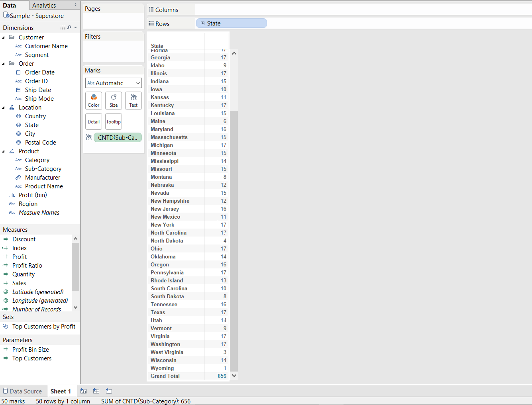Open the Dimensions pane menu arrow
The height and width of the screenshot is (405, 532).
pyautogui.click(x=76, y=27)
